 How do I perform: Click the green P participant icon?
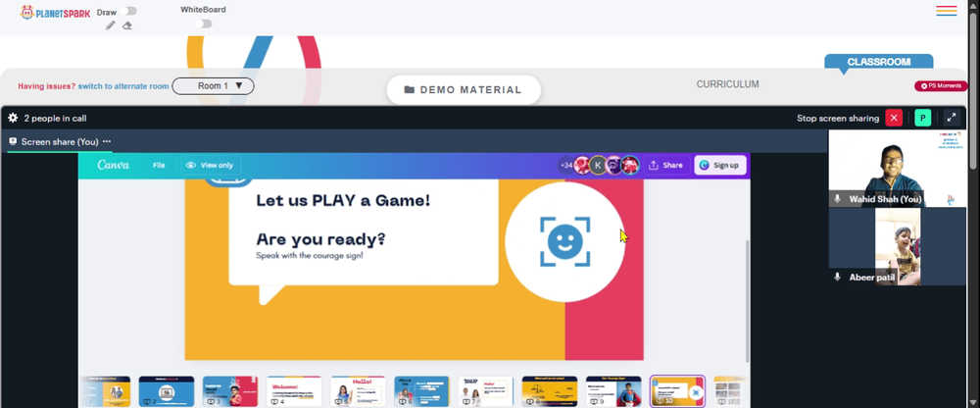pos(922,118)
